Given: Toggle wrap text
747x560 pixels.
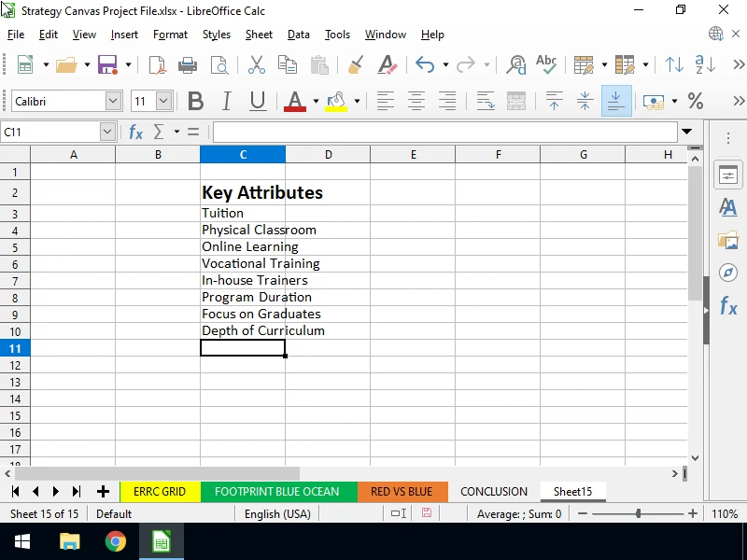Looking at the screenshot, I should coord(486,102).
